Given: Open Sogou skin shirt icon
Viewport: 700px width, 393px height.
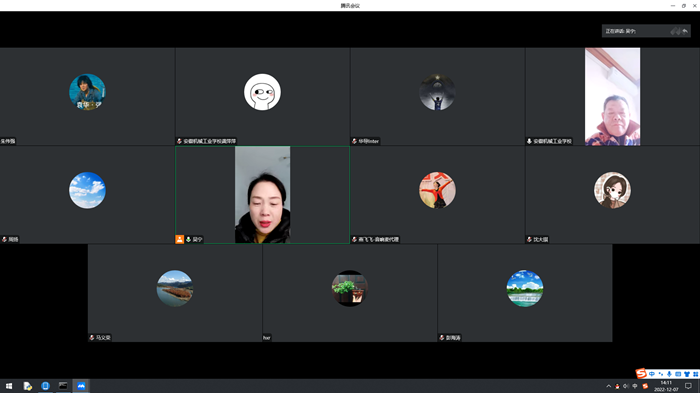Looking at the screenshot, I should click(x=687, y=374).
